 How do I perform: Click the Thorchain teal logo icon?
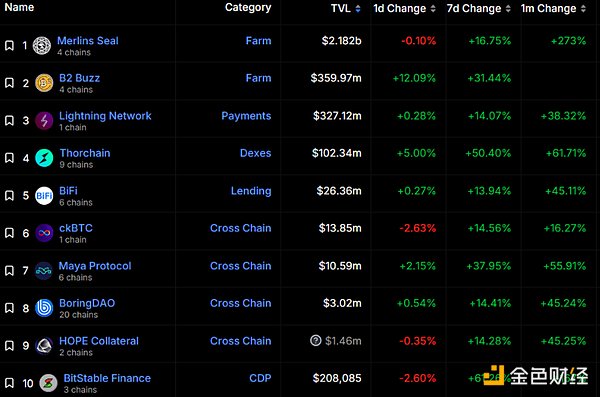(44, 158)
